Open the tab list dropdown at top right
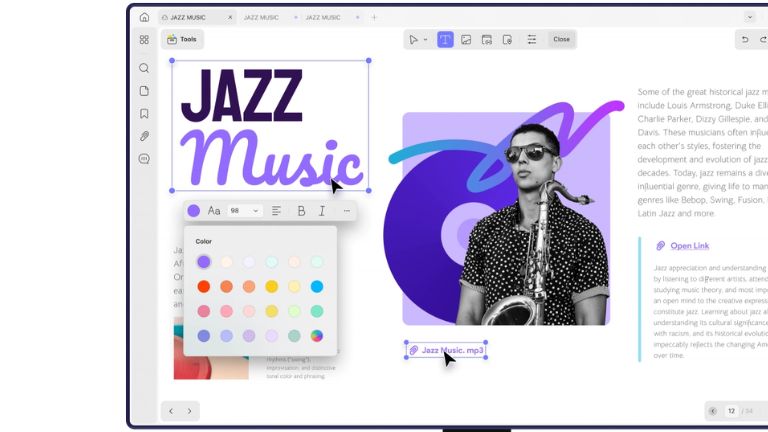The width and height of the screenshot is (768, 432). pyautogui.click(x=750, y=17)
